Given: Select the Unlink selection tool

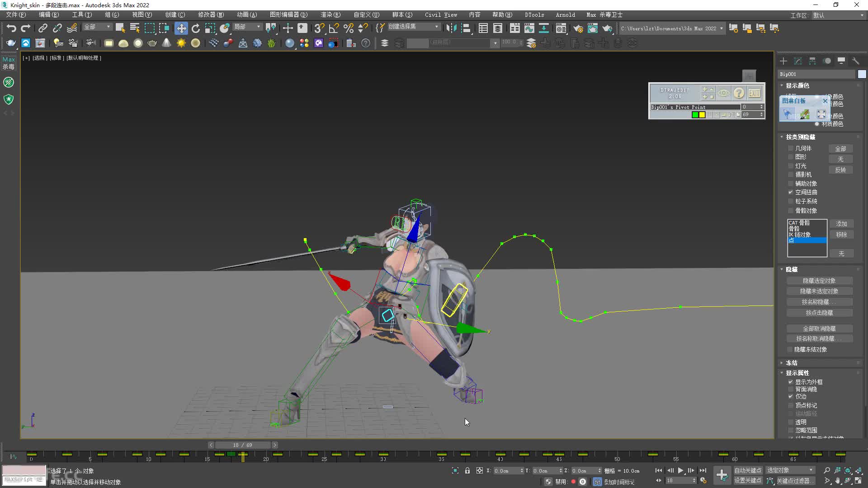Looking at the screenshot, I should pos(57,28).
